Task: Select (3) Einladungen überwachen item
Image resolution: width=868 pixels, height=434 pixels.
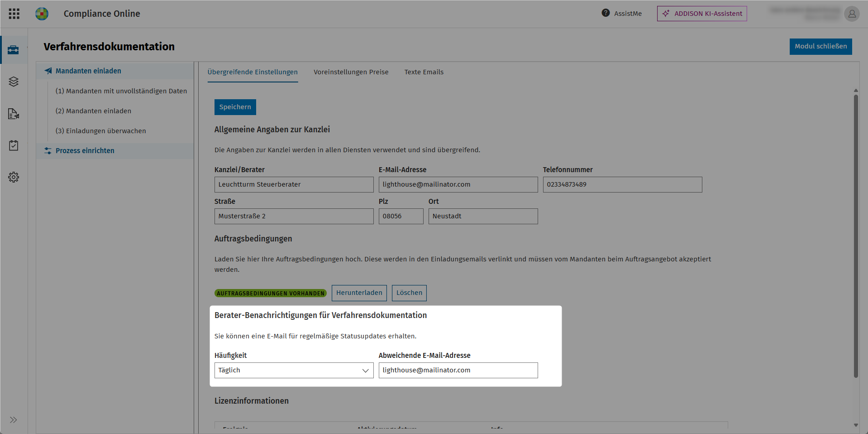Action: [x=101, y=131]
